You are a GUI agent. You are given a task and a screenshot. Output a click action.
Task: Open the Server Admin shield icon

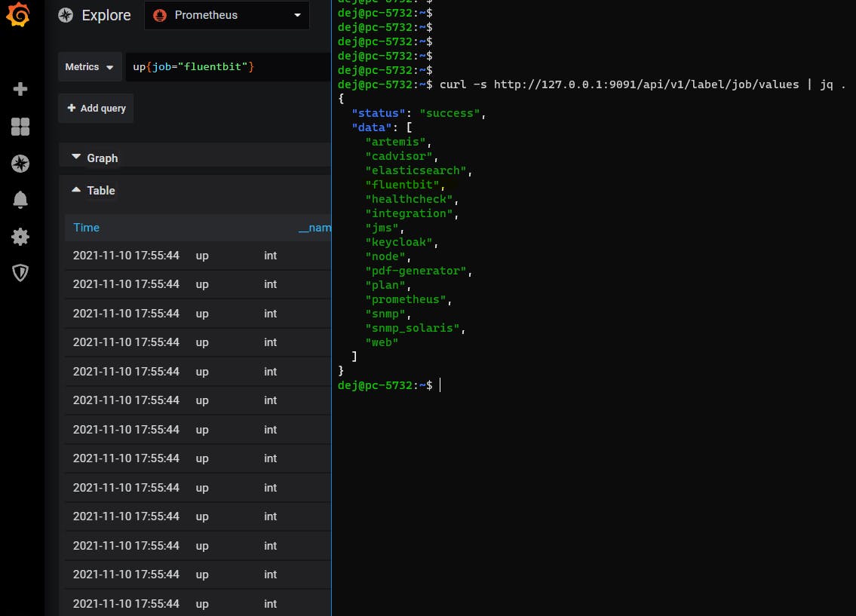[x=20, y=273]
